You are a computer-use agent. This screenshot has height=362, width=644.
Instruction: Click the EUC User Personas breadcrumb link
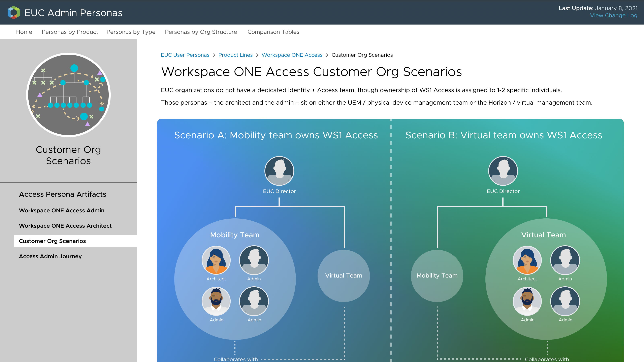click(x=185, y=55)
